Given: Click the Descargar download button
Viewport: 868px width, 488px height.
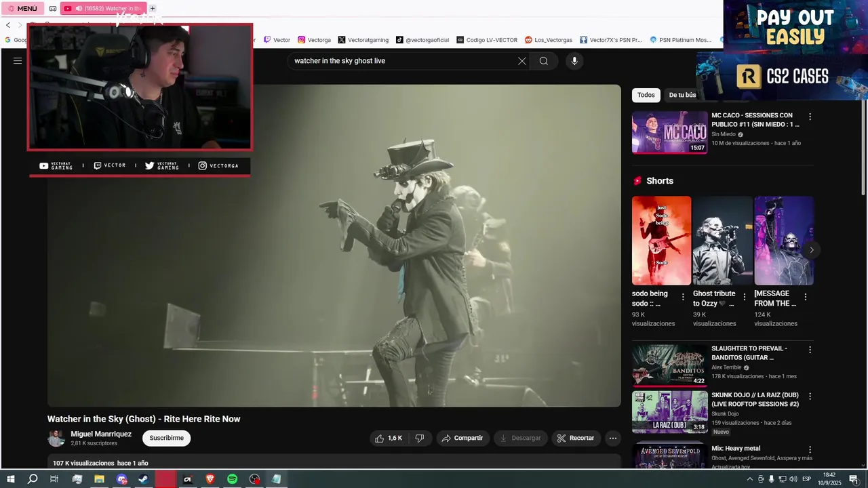Looking at the screenshot, I should click(521, 439).
